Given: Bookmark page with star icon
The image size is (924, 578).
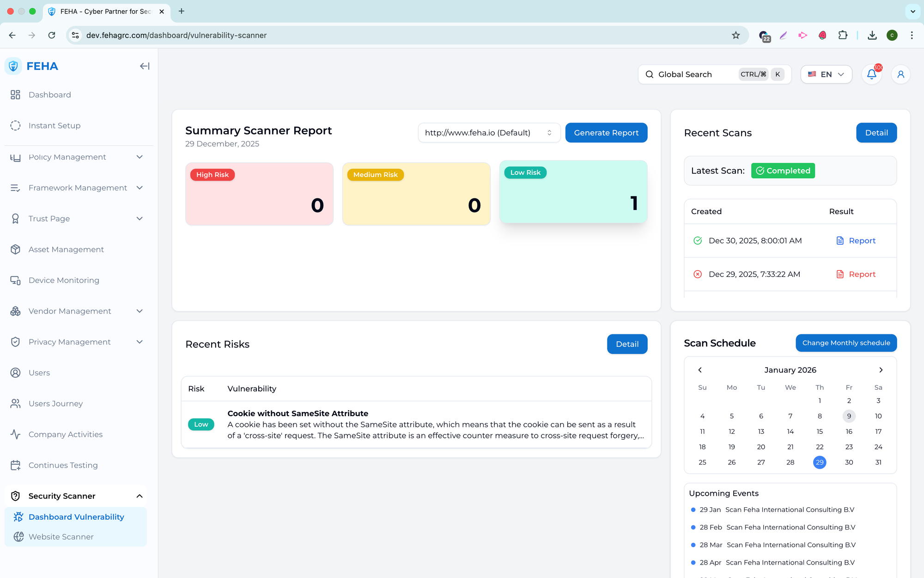Looking at the screenshot, I should 736,35.
